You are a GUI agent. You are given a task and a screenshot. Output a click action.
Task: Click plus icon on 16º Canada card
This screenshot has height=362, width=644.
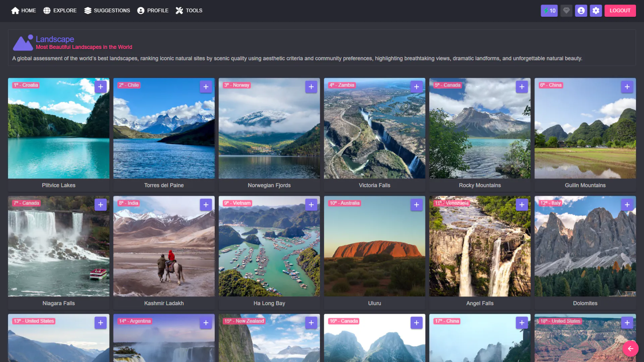(x=417, y=323)
